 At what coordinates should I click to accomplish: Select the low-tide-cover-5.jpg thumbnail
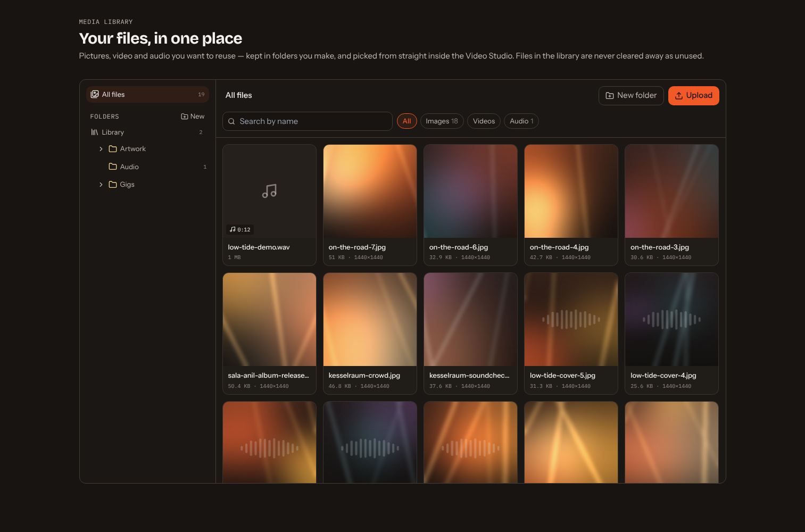point(571,320)
